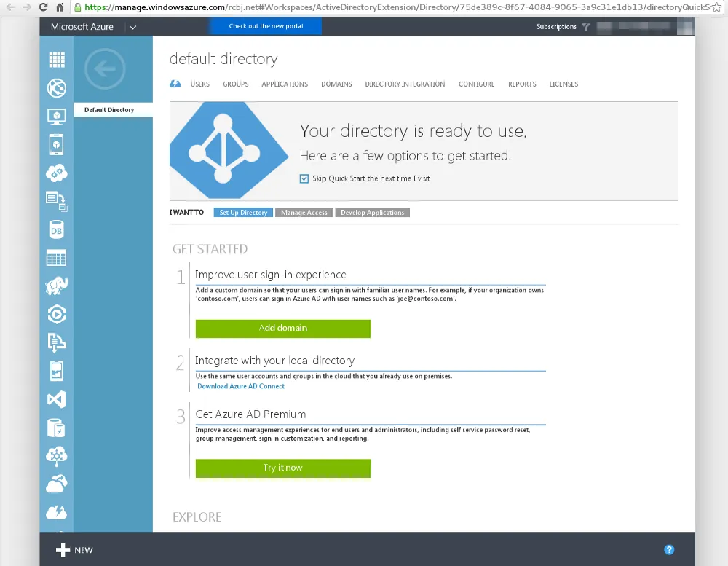Click 'Integrate with your local directory' heading
Screen dimensions: 728x566
point(275,361)
